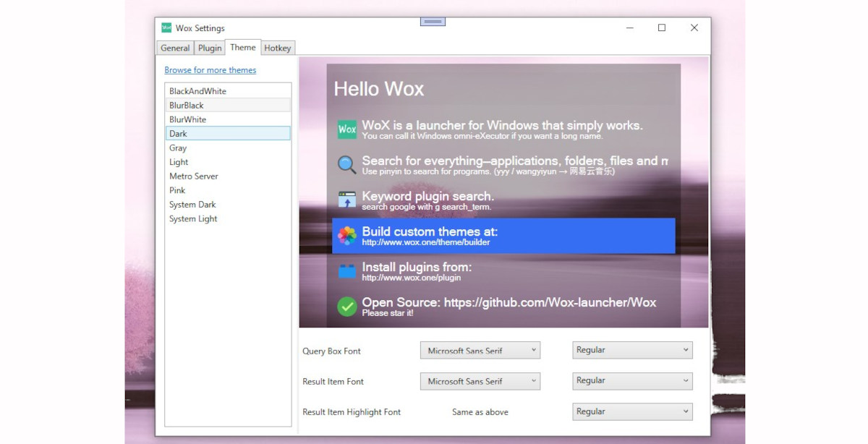Viewport: 868px width, 444px height.
Task: Click the green checkmark Open Source icon
Action: pyautogui.click(x=347, y=307)
